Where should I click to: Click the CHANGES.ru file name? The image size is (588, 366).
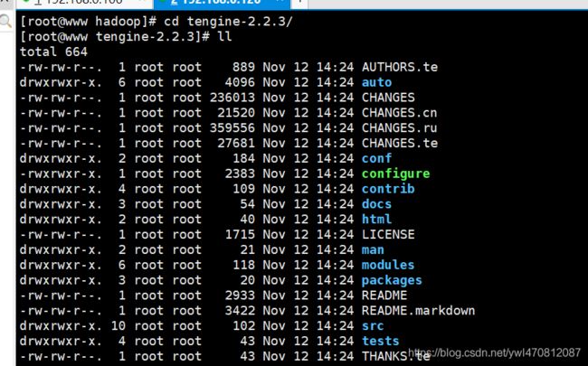pos(399,128)
